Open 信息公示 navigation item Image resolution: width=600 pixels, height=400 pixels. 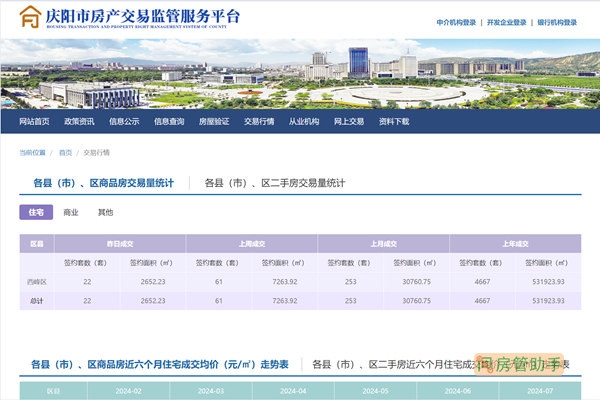click(124, 121)
